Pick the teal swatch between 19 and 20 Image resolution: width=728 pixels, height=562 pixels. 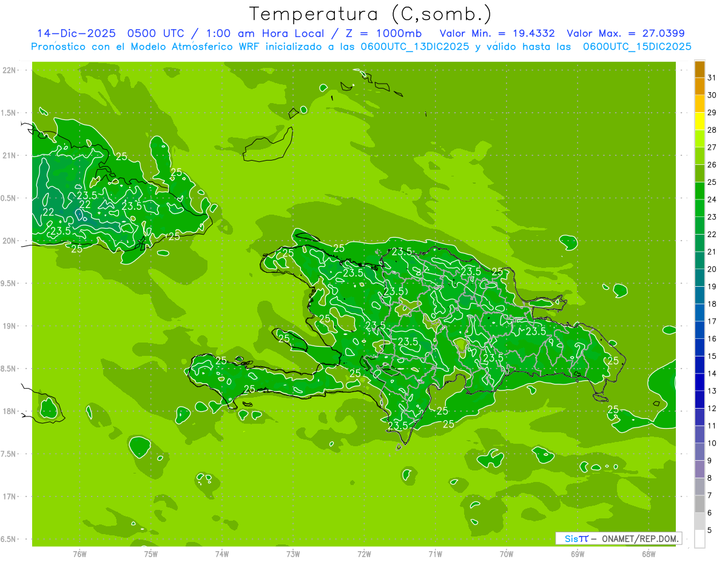pyautogui.click(x=700, y=278)
